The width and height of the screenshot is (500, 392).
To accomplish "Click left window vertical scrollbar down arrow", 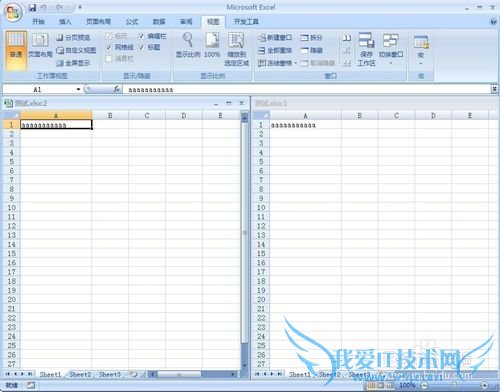I will coord(244,366).
